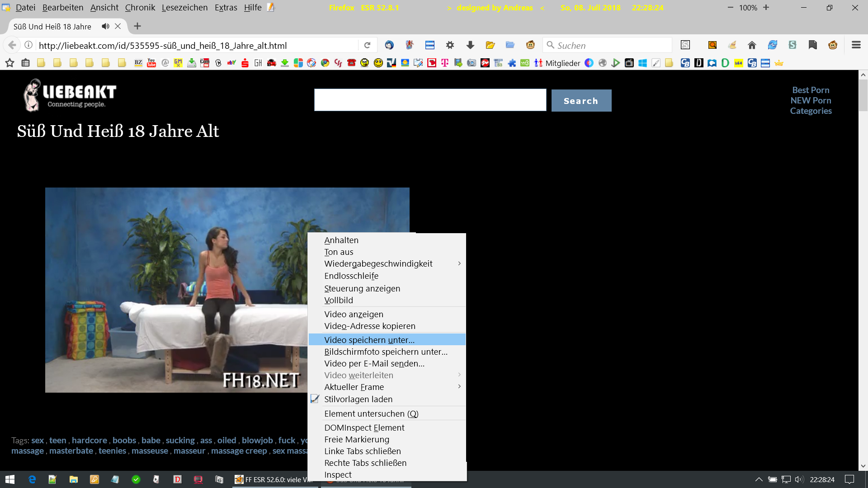Select Video speichern unter... menu entry
Screen dimensions: 868x488
click(x=369, y=340)
